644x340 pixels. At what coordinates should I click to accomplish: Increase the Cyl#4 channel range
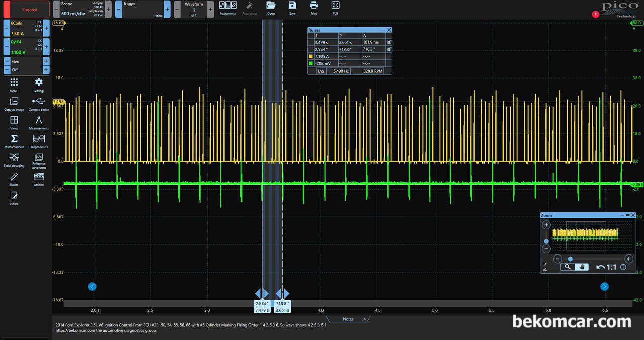coord(46,47)
